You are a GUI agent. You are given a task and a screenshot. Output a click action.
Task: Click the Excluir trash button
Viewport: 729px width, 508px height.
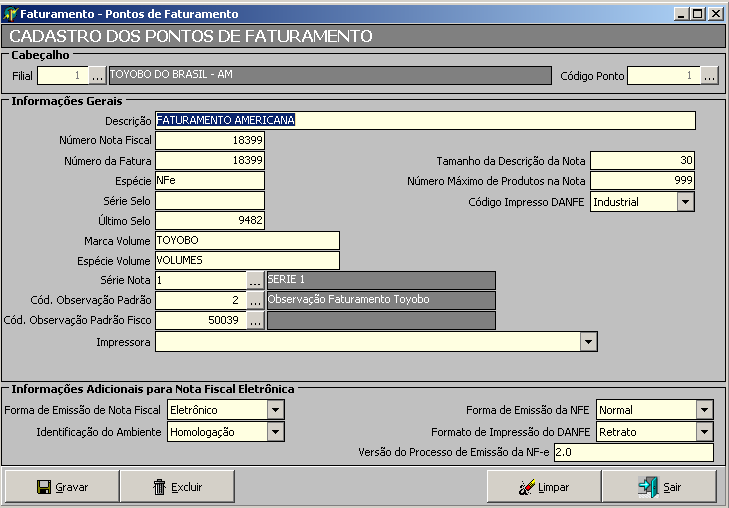[x=176, y=487]
